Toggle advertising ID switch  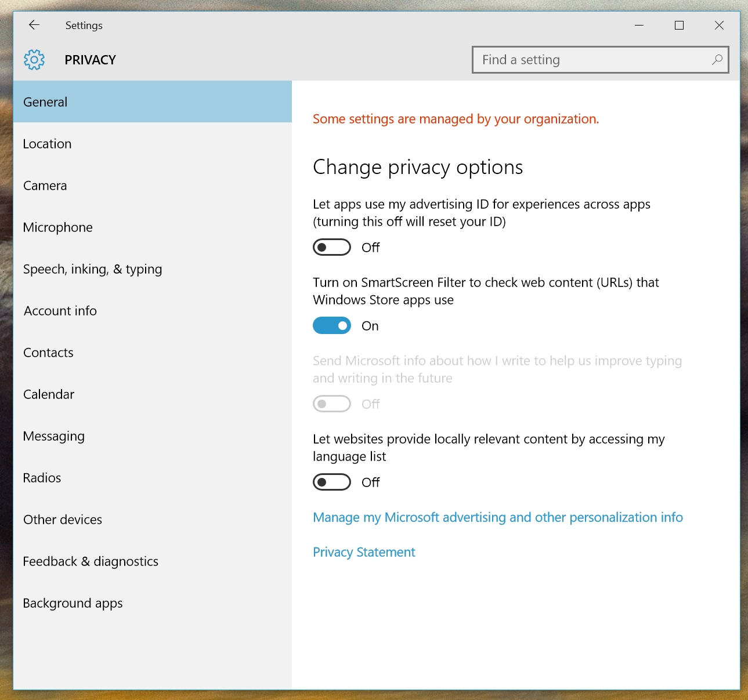[x=332, y=247]
